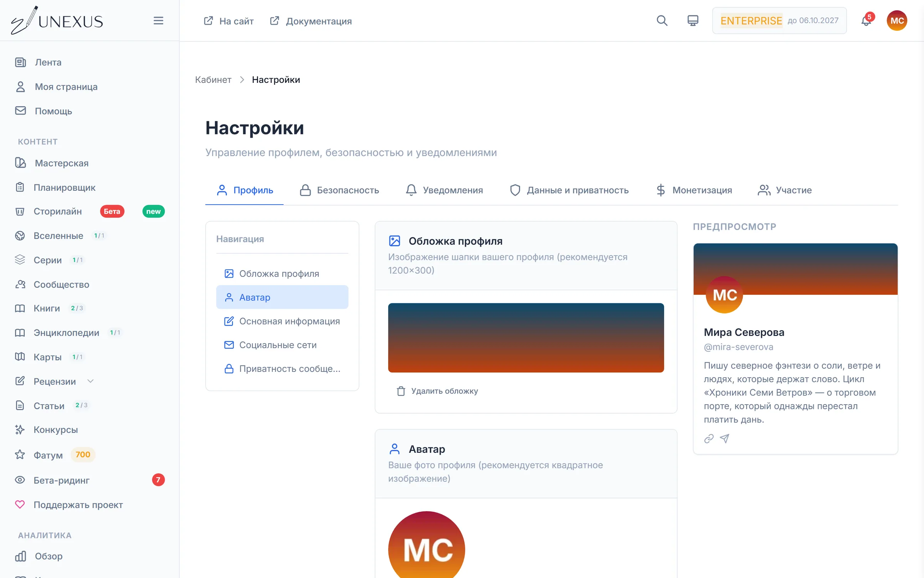Screen dimensions: 924x578
Task: Click the Обзор bar chart icon
Action: (x=20, y=556)
